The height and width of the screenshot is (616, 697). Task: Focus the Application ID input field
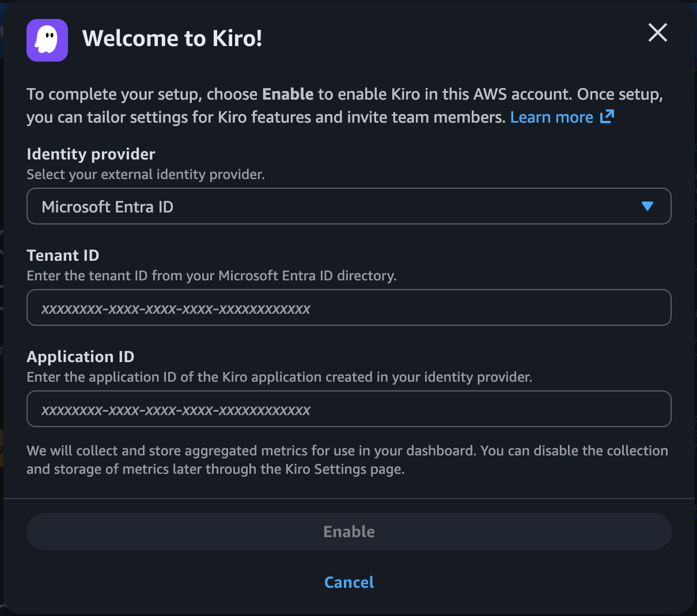[x=348, y=409]
